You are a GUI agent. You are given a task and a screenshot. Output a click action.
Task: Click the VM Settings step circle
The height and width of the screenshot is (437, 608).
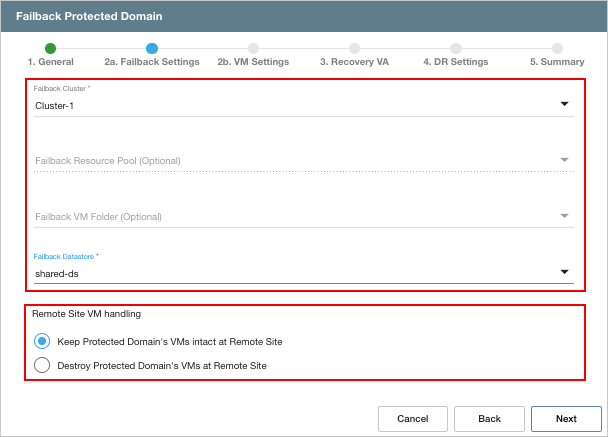click(x=253, y=48)
